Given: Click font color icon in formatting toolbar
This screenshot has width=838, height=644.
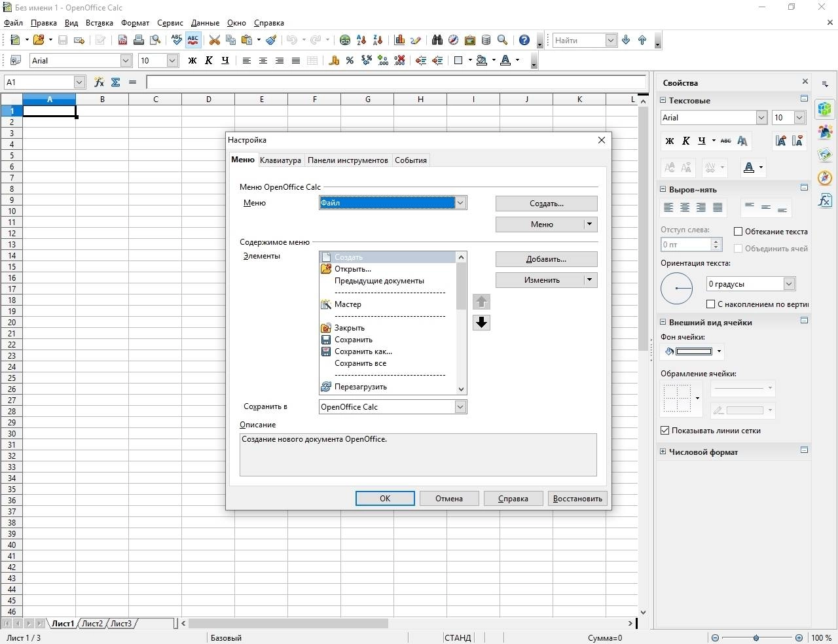Looking at the screenshot, I should coord(505,60).
